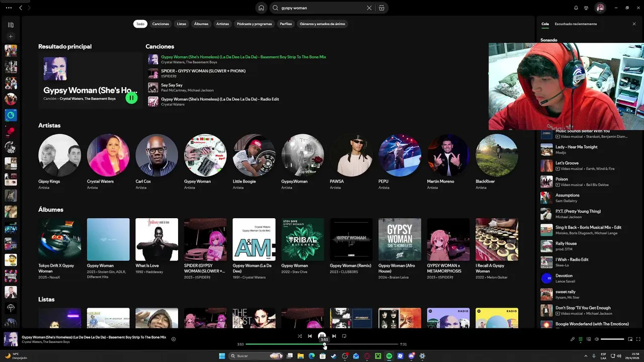This screenshot has width=644, height=362.
Task: Select the Todo filter chip
Action: click(140, 24)
